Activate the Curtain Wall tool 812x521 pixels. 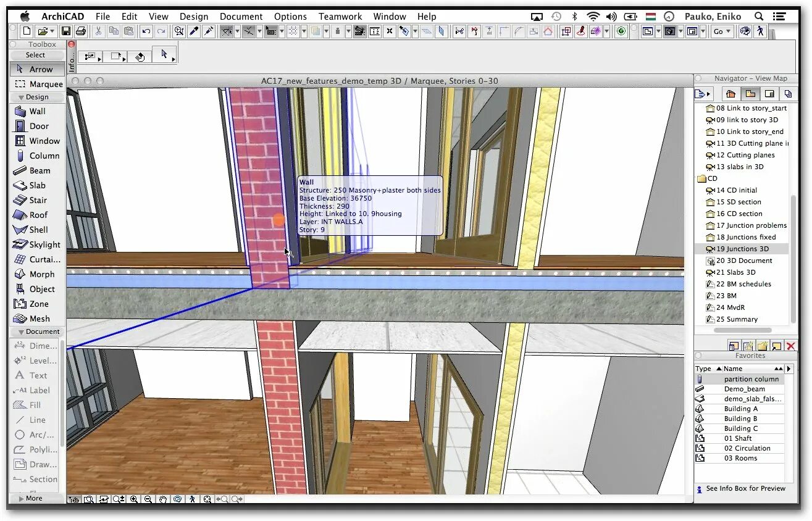pos(37,259)
